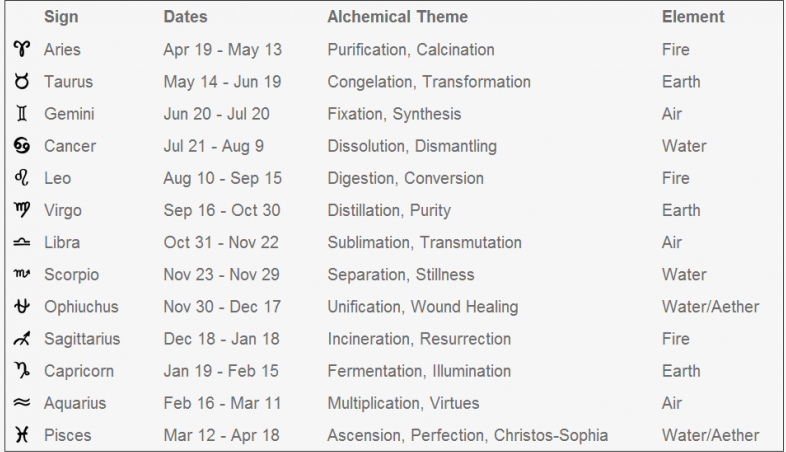Click the Gemini twins glyph icon
Viewport: 786px width, 452px height.
click(21, 114)
